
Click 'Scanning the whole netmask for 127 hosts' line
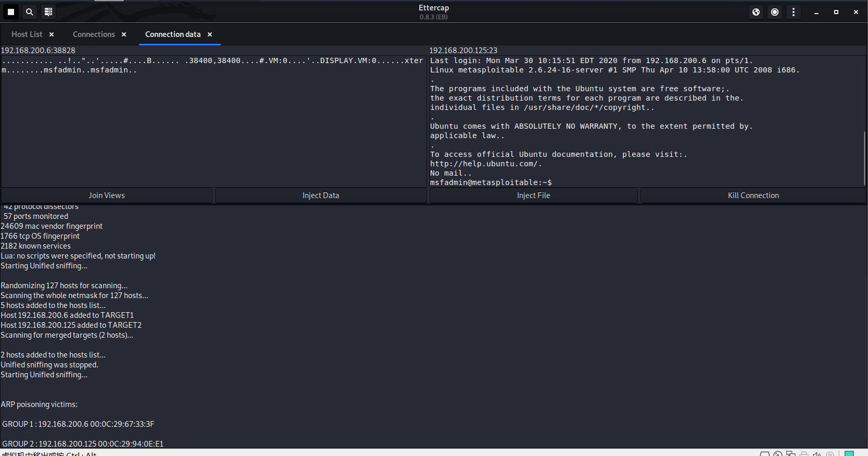click(x=74, y=295)
